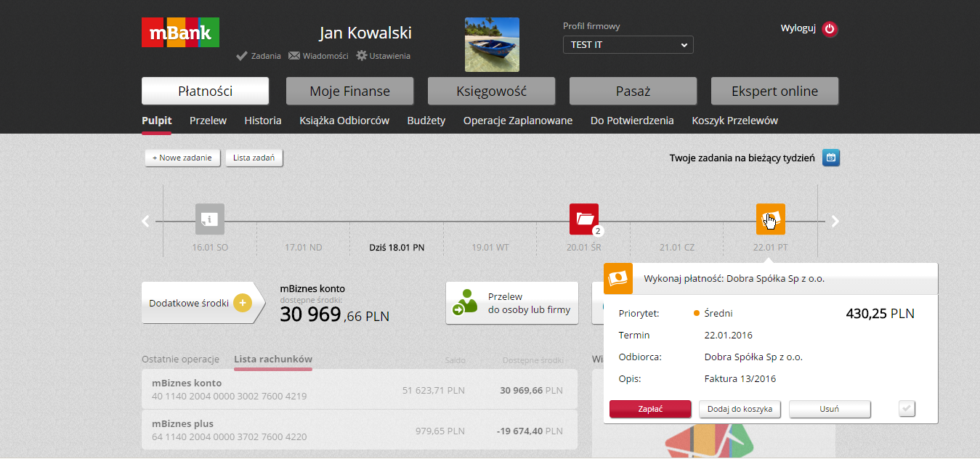Switch to Ostatnie operacje tab
Image resolution: width=980 pixels, height=459 pixels.
pyautogui.click(x=180, y=359)
